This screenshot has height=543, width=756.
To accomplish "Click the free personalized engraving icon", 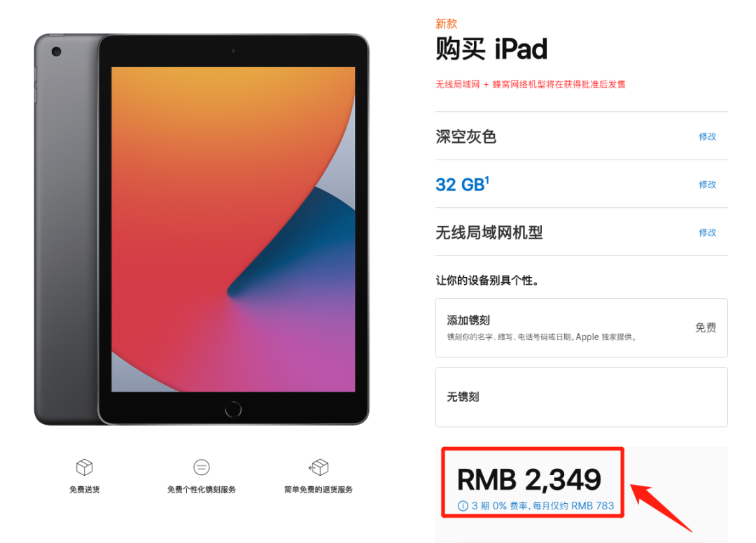I will point(202,467).
